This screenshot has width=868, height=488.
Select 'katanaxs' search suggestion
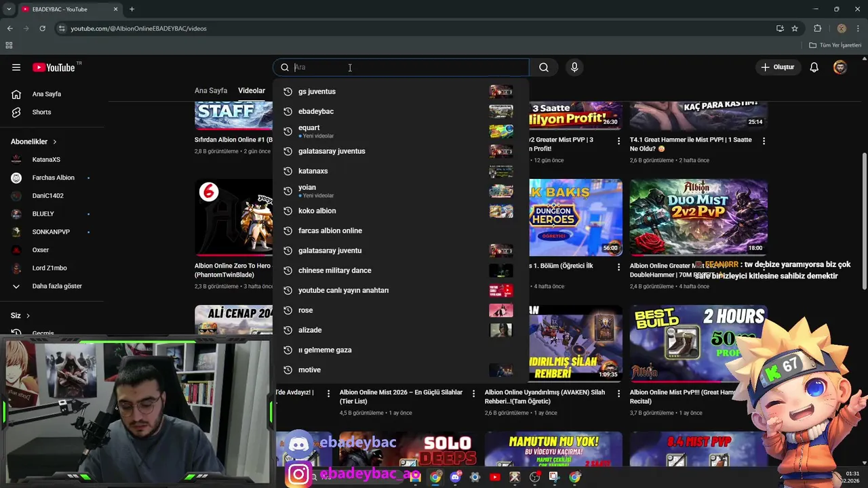pyautogui.click(x=400, y=171)
